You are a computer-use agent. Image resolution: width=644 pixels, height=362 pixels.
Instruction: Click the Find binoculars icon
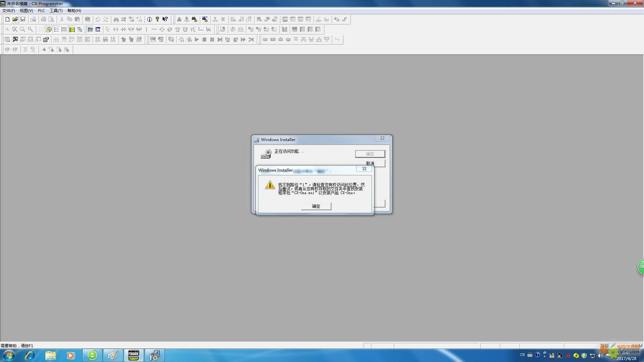pos(116,19)
